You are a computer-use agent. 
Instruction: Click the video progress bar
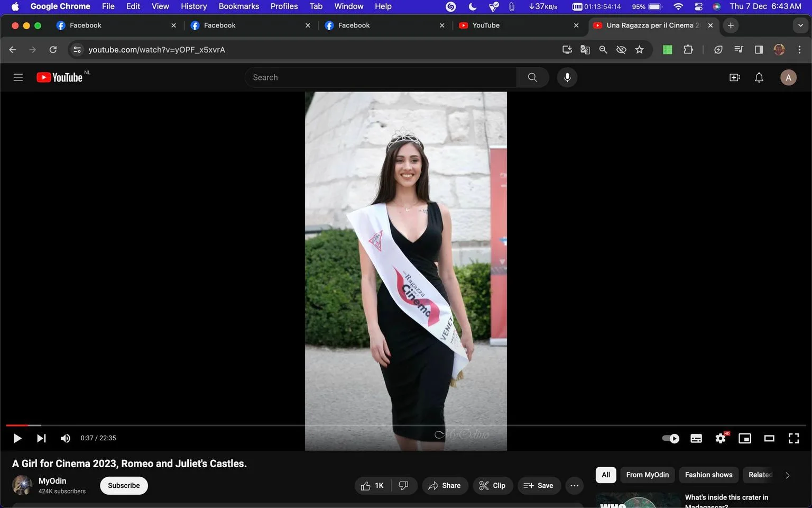pyautogui.click(x=406, y=425)
